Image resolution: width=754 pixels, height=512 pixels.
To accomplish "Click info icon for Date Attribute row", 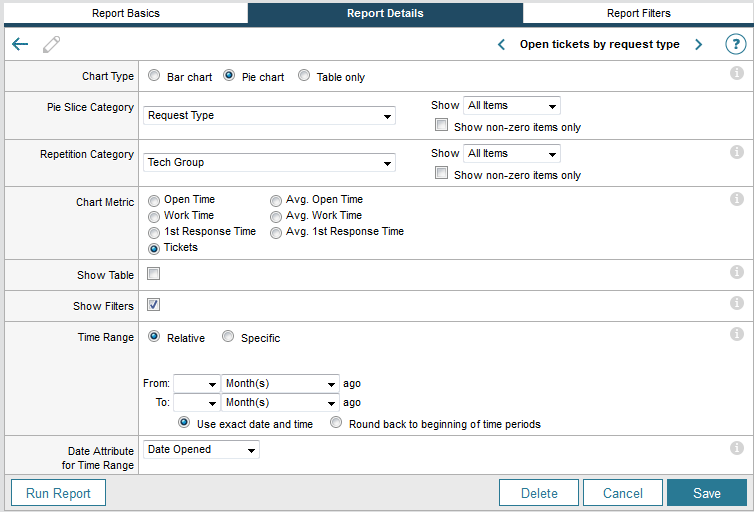I will coord(737,448).
